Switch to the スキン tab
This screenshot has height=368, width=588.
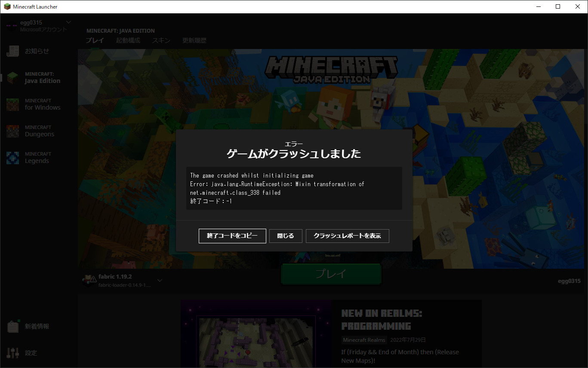click(161, 40)
